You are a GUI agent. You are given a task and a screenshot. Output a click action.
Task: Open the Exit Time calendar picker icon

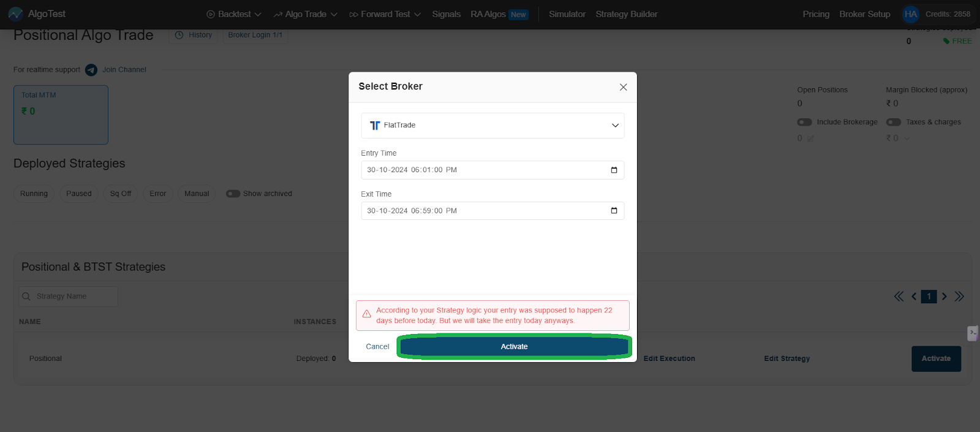coord(614,211)
